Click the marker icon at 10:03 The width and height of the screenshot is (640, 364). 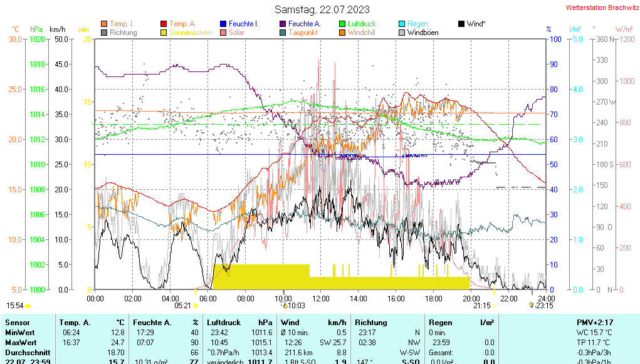coord(284,306)
